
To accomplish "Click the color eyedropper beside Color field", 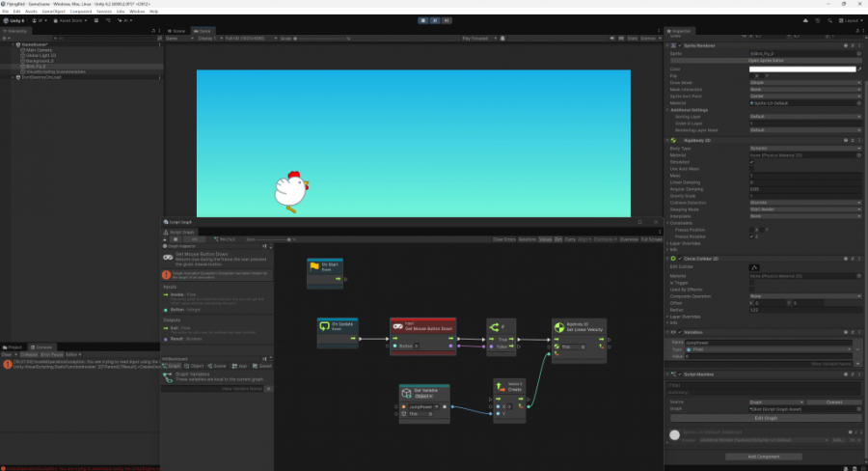I will click(856, 69).
